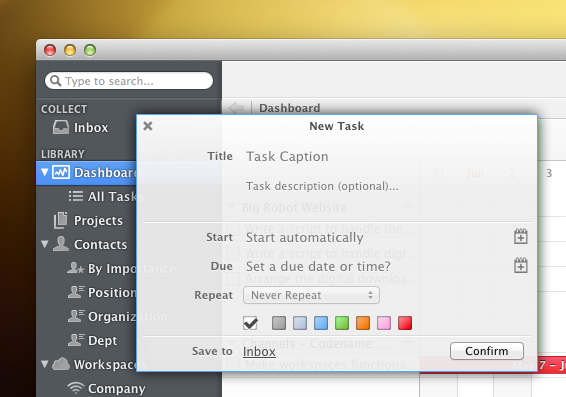Collapse the Contacts tree section
566x397 pixels.
(x=45, y=244)
